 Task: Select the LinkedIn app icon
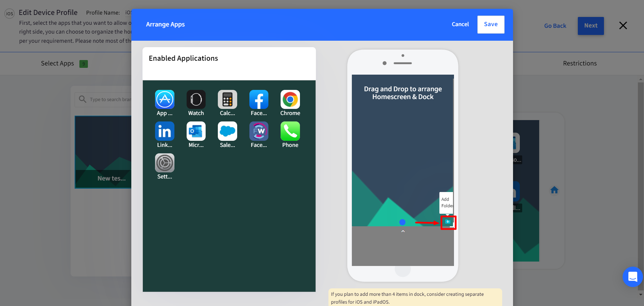pyautogui.click(x=165, y=131)
